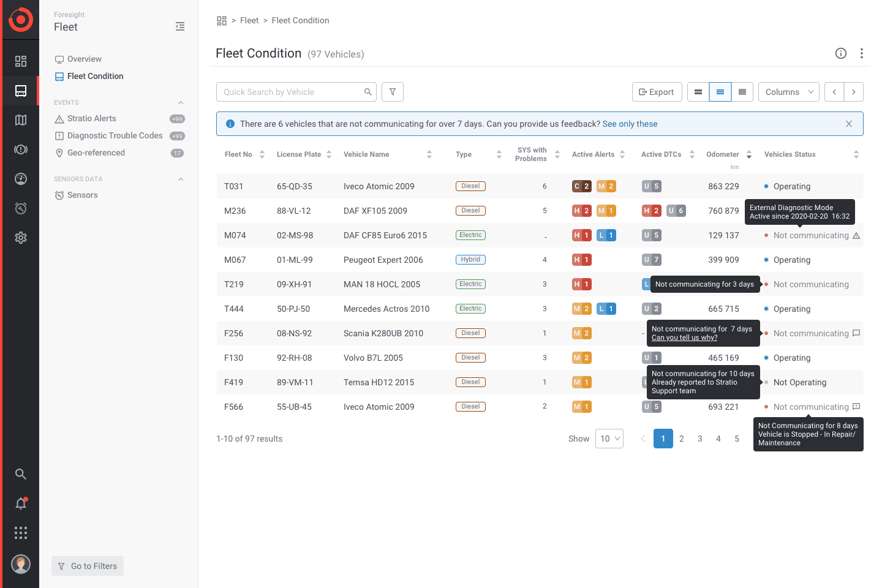This screenshot has height=588, width=882.
Task: Open the map icon in sidebar
Action: point(21,120)
